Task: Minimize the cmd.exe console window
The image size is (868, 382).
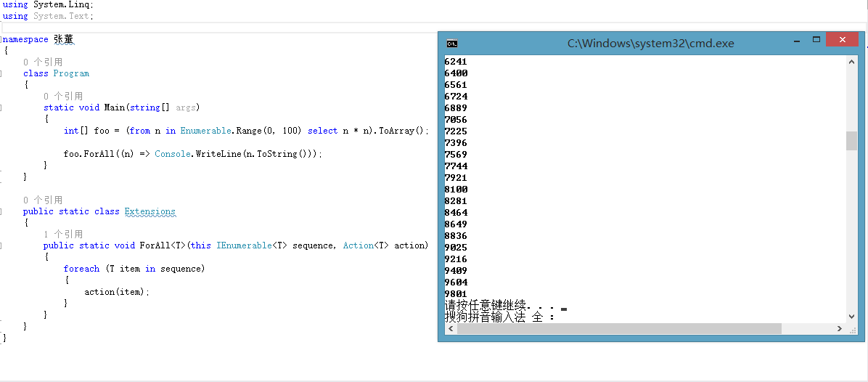Action: [796, 41]
